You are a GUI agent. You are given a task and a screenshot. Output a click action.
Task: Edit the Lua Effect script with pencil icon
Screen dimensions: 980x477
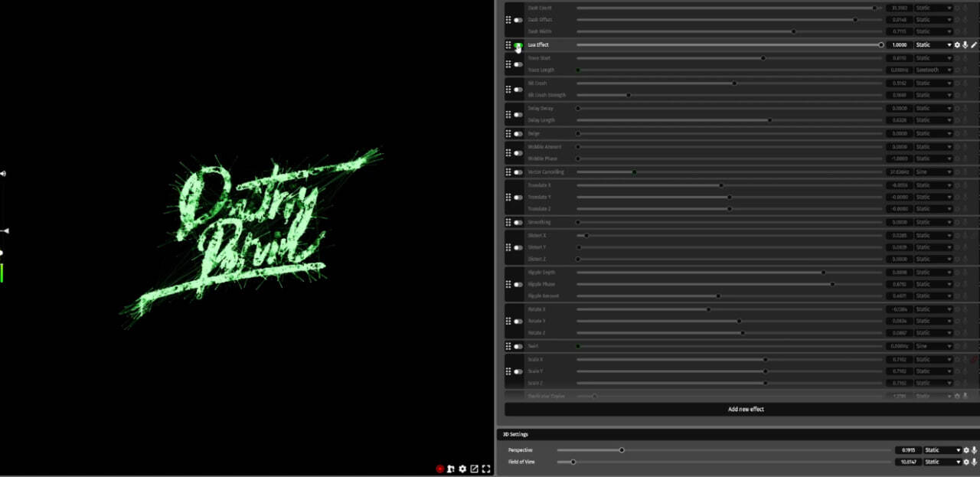tap(974, 45)
